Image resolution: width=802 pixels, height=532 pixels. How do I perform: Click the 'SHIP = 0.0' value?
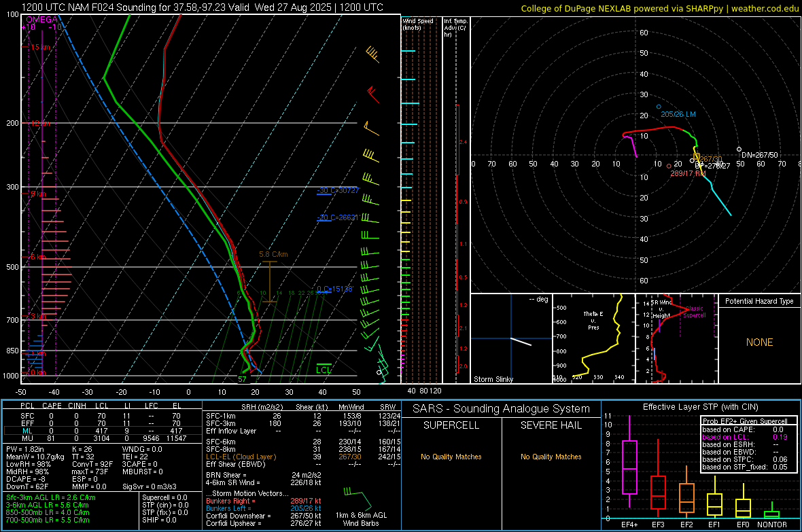[x=159, y=520]
